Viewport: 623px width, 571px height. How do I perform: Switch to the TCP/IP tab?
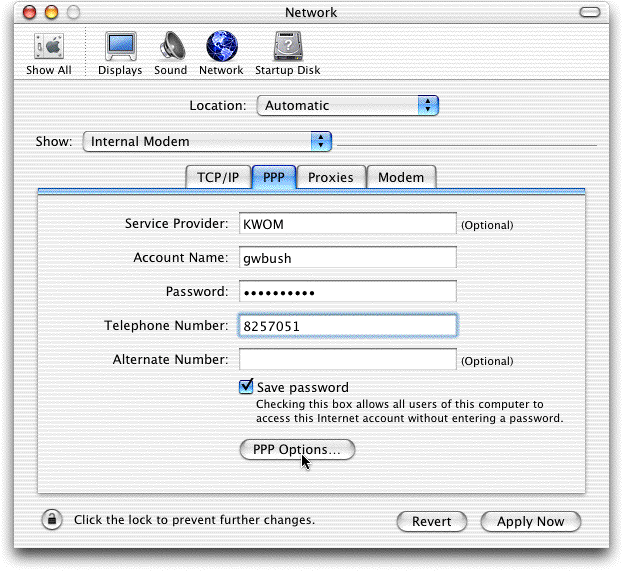tap(218, 177)
